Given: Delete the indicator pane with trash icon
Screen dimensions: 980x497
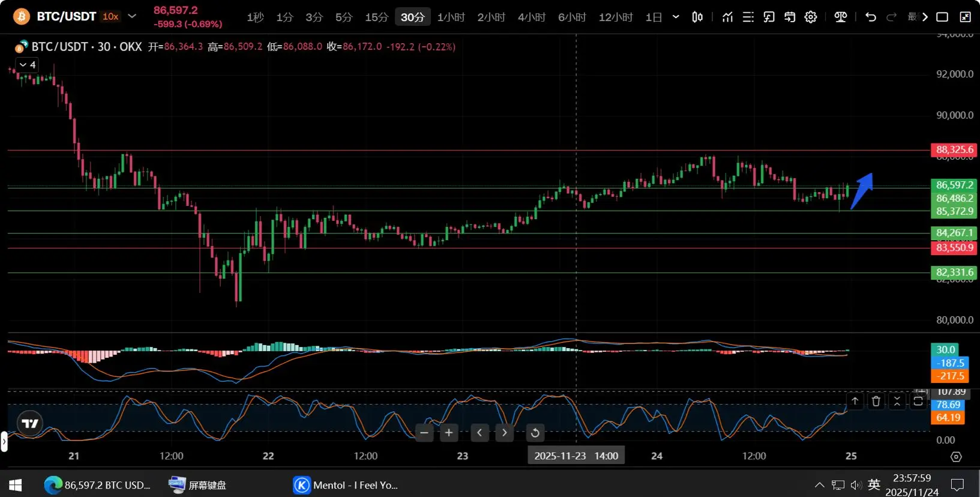Looking at the screenshot, I should coord(876,401).
